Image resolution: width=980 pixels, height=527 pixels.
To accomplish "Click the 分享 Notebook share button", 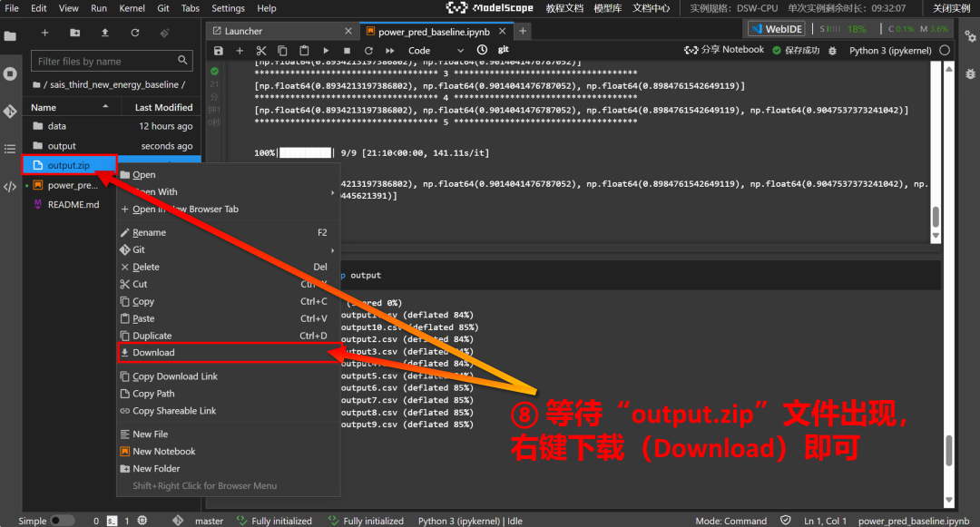I will click(724, 49).
